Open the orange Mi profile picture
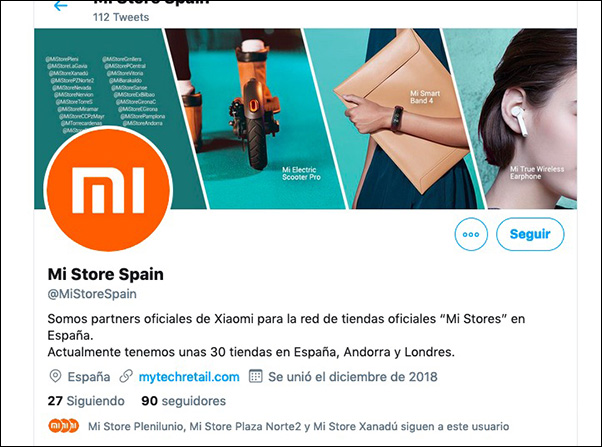602x447 pixels. [108, 189]
